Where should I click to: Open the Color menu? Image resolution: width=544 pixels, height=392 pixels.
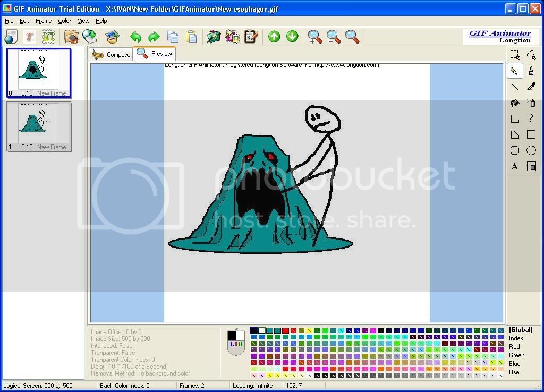[64, 21]
